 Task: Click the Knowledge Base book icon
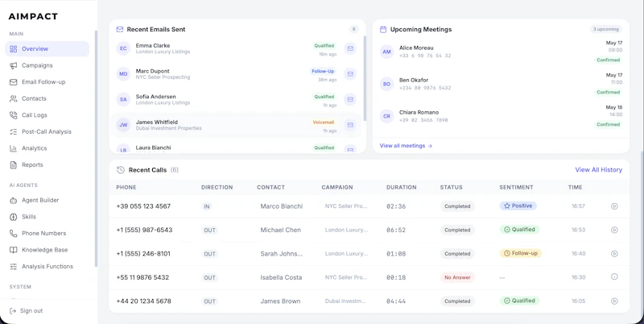click(13, 250)
